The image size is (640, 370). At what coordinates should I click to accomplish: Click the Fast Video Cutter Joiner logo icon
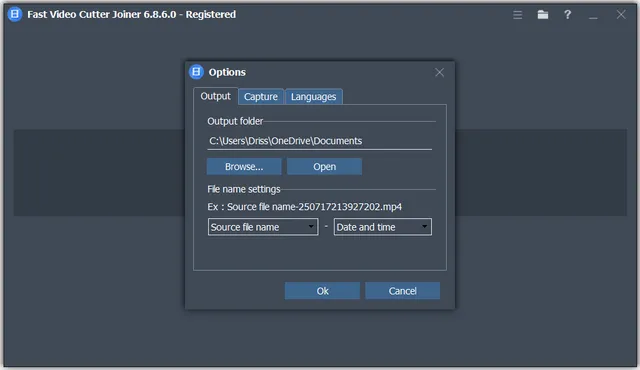[x=15, y=14]
